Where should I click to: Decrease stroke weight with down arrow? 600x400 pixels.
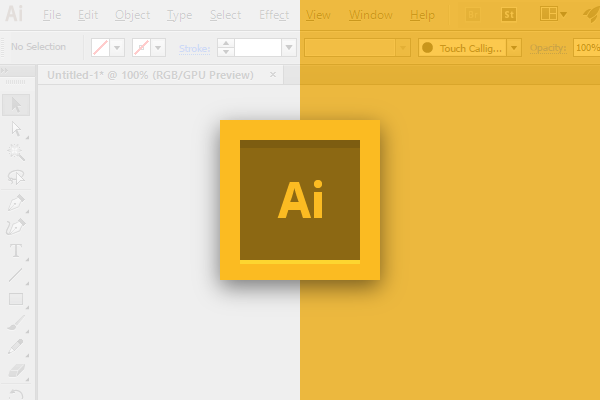click(x=226, y=52)
